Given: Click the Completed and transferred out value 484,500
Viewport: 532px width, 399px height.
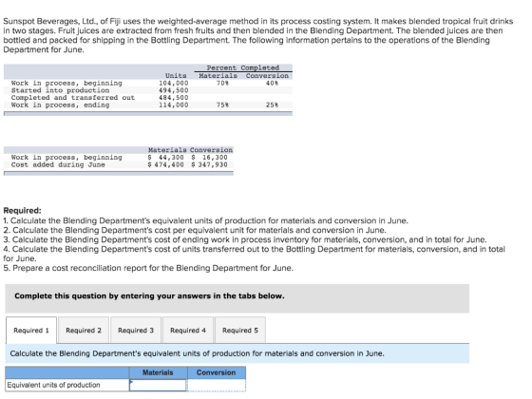Looking at the screenshot, I should [173, 97].
